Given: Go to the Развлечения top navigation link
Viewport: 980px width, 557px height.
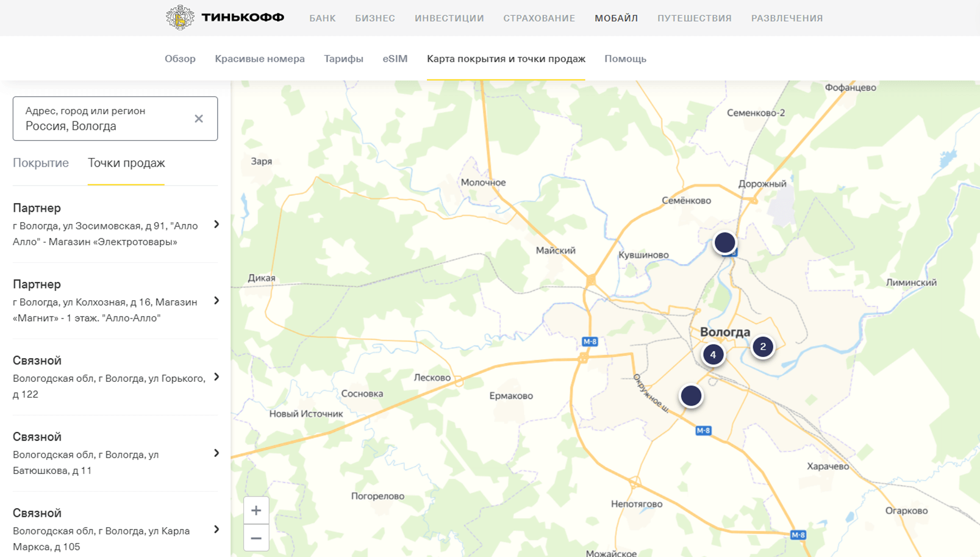Looking at the screenshot, I should tap(787, 18).
